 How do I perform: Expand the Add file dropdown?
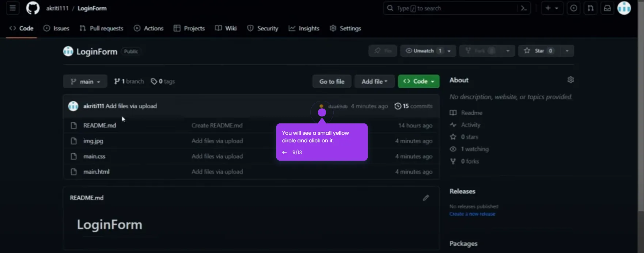[374, 81]
